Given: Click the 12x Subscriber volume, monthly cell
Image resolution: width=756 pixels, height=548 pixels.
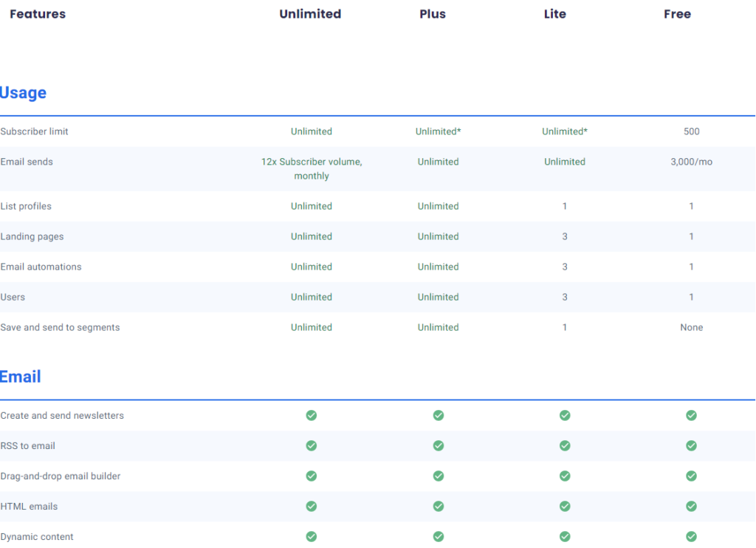Looking at the screenshot, I should [x=312, y=168].
